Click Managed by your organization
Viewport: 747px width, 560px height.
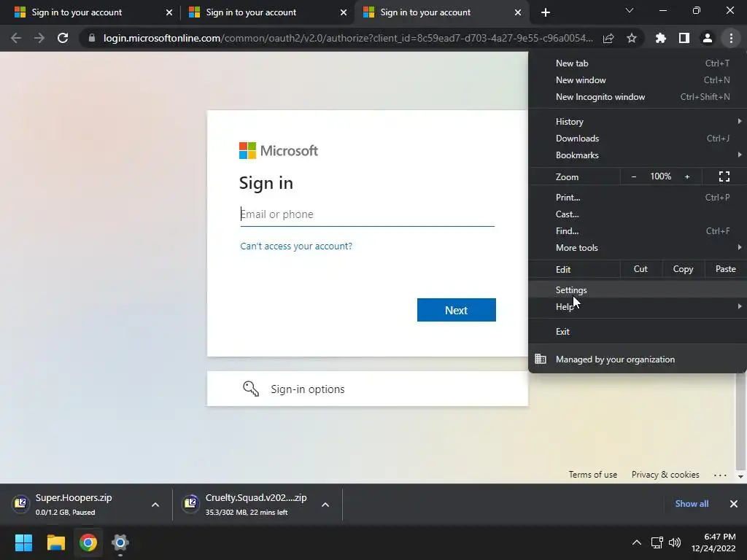[638, 359]
